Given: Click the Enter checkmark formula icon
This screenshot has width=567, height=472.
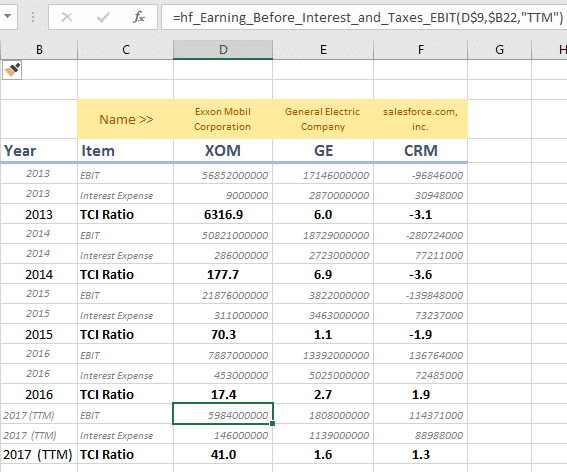Looking at the screenshot, I should (x=103, y=17).
